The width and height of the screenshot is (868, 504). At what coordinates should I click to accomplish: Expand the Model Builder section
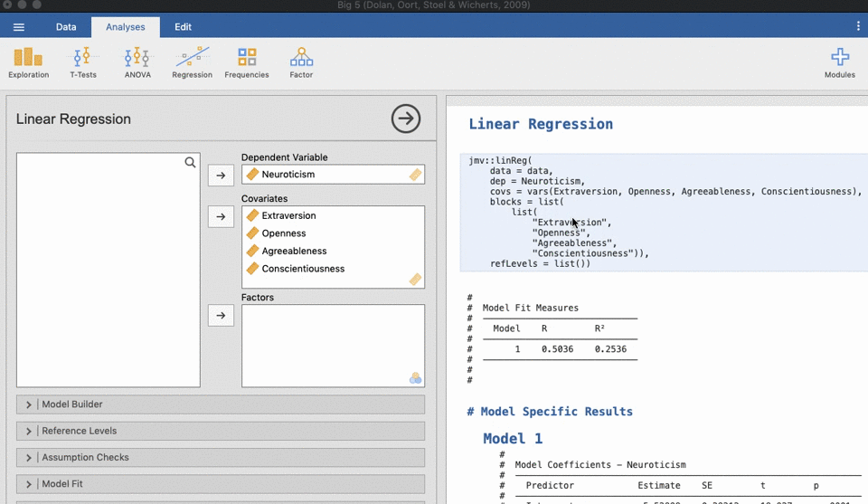221,404
